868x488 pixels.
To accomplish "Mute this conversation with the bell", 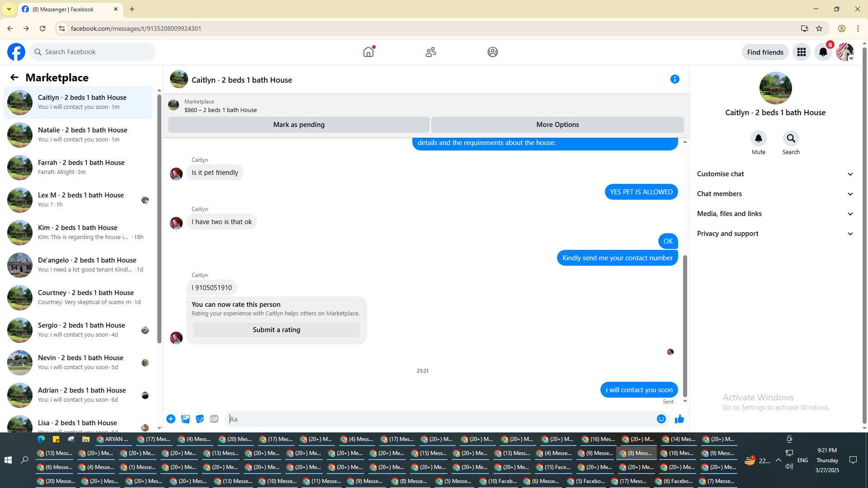I will tap(759, 138).
